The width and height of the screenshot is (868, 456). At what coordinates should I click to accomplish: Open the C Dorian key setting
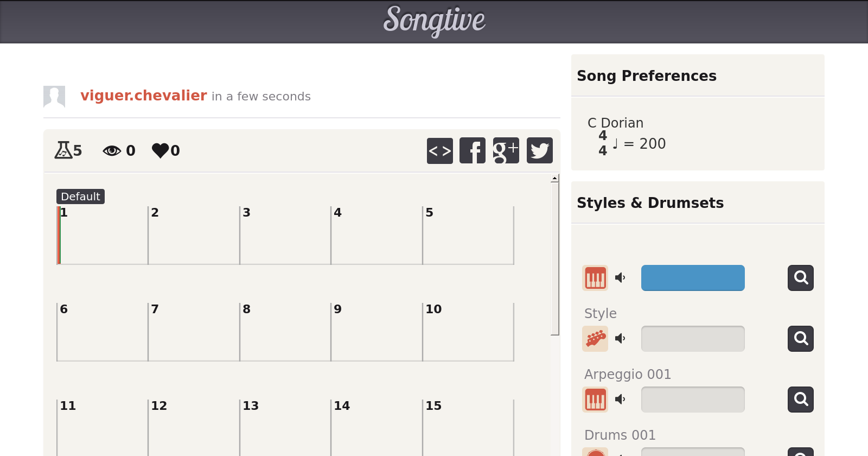(x=615, y=123)
